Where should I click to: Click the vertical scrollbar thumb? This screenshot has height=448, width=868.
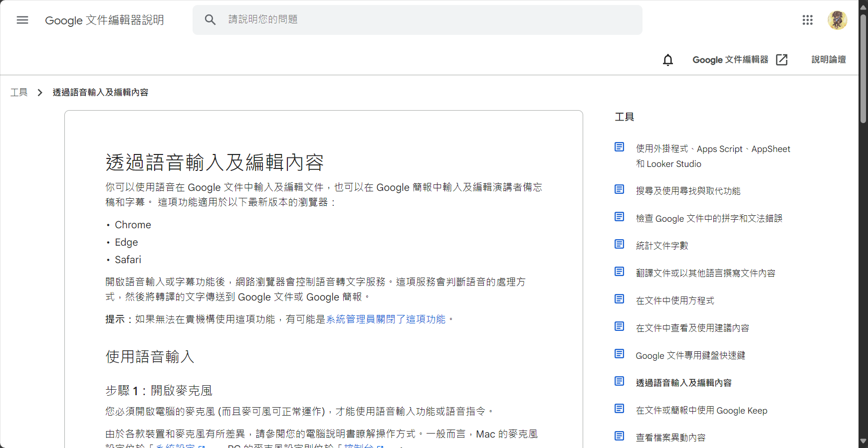(x=863, y=69)
